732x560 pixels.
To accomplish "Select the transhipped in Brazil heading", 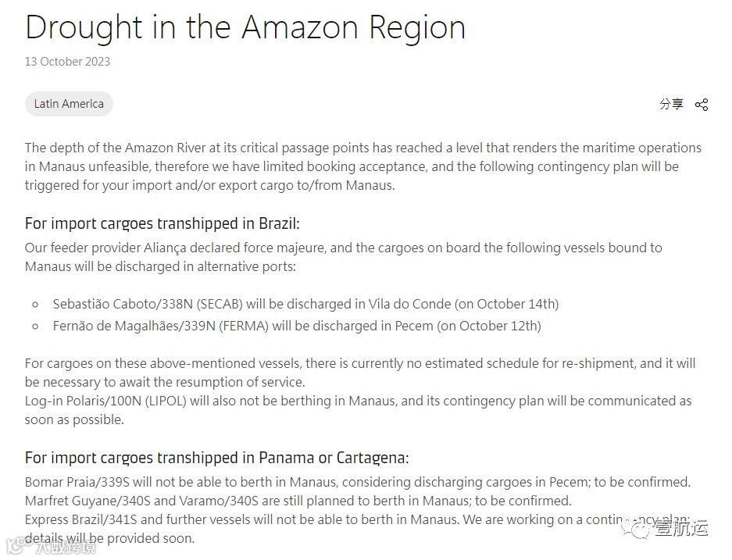I will [x=162, y=223].
